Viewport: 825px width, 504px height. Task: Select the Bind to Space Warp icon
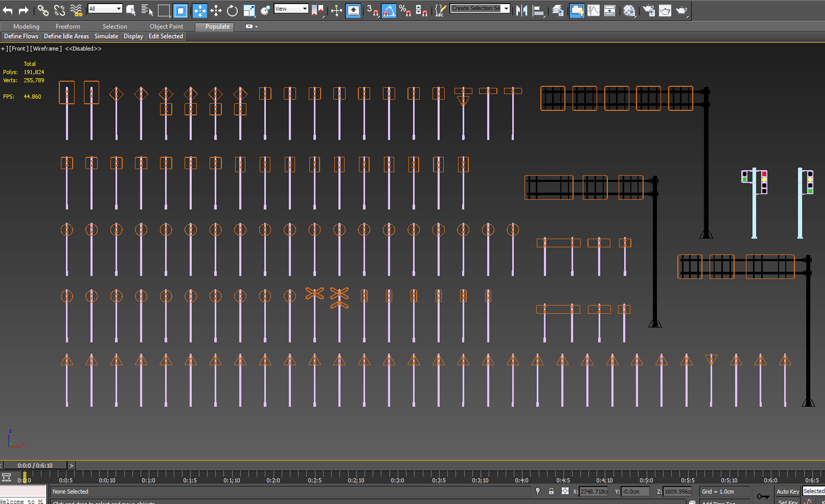[x=76, y=11]
